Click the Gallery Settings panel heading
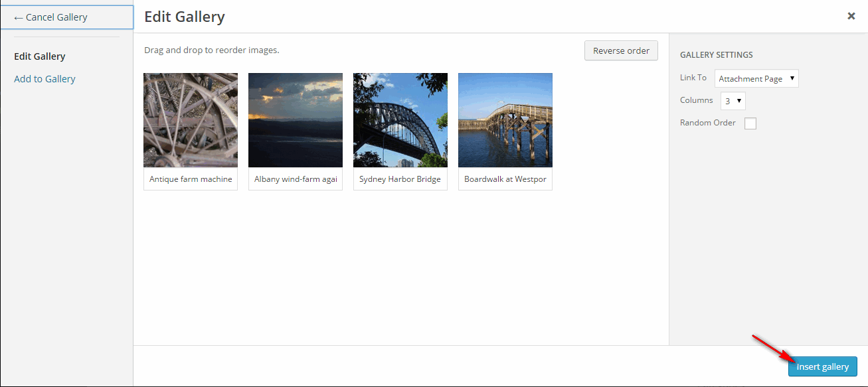The height and width of the screenshot is (387, 868). pos(717,55)
